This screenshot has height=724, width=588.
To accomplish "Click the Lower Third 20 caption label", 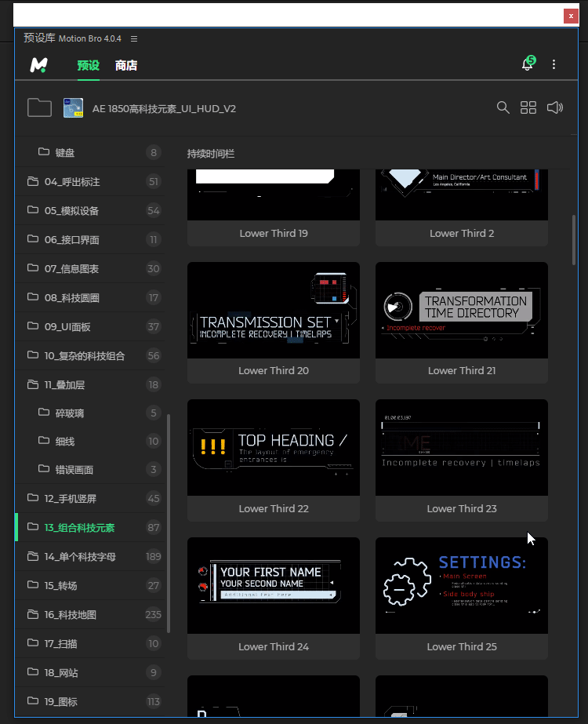I will (x=274, y=371).
